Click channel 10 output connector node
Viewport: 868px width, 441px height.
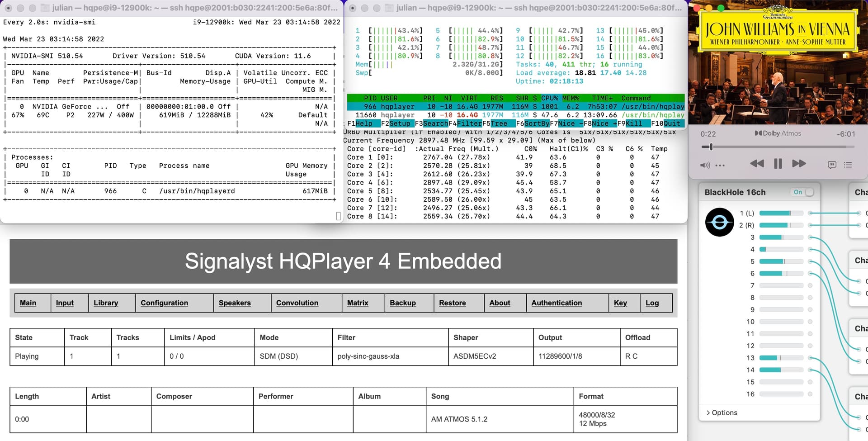(x=810, y=322)
